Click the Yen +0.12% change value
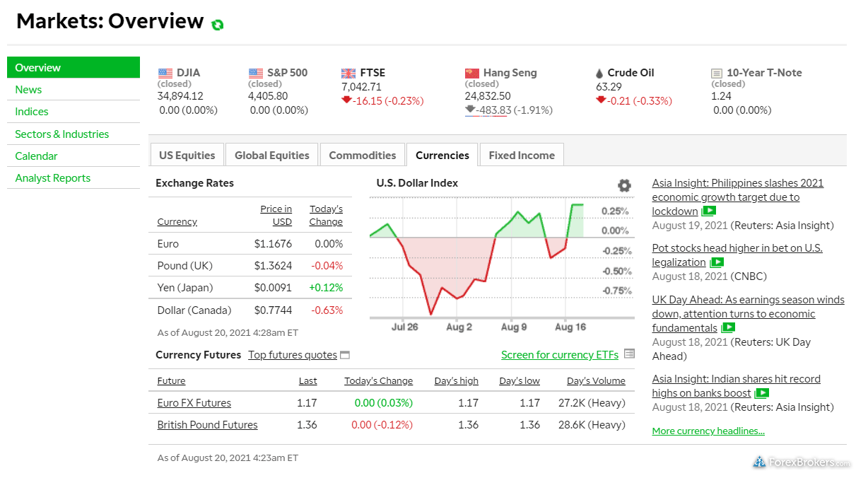The height and width of the screenshot is (478, 868). pos(326,287)
